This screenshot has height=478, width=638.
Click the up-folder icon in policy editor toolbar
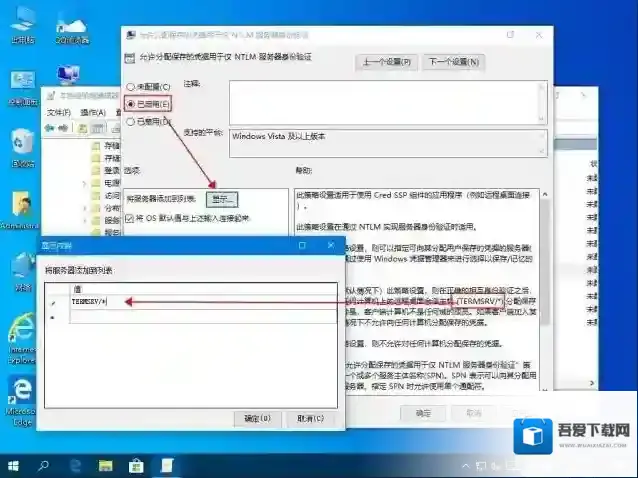click(x=83, y=129)
